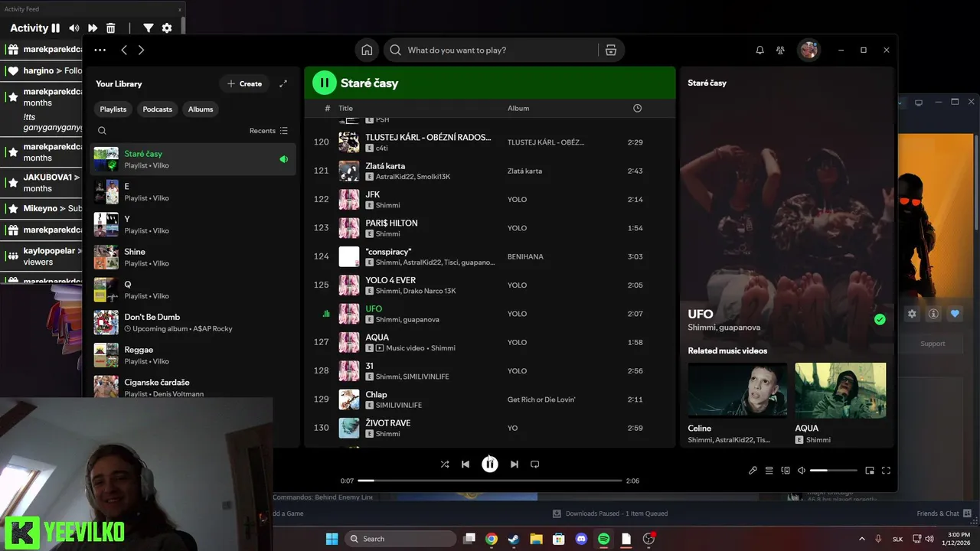Toggle shuffle in player bar
This screenshot has height=551, width=980.
445,464
